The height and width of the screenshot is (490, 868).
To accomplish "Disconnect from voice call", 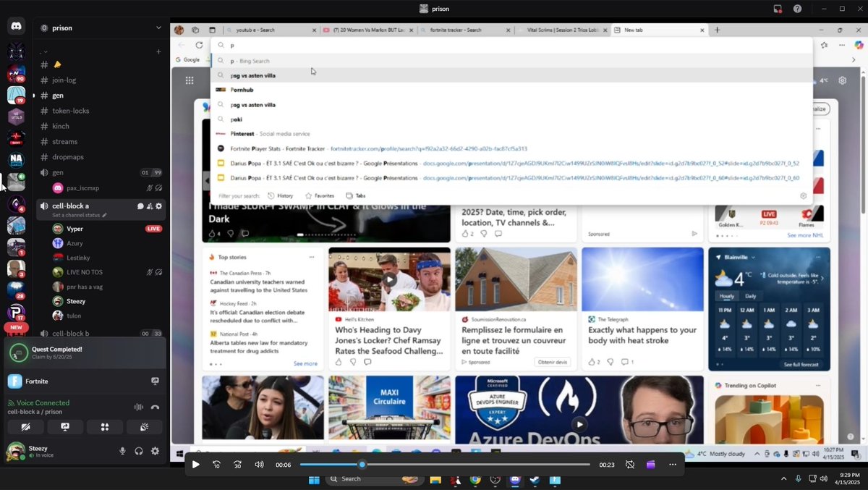I will point(155,407).
